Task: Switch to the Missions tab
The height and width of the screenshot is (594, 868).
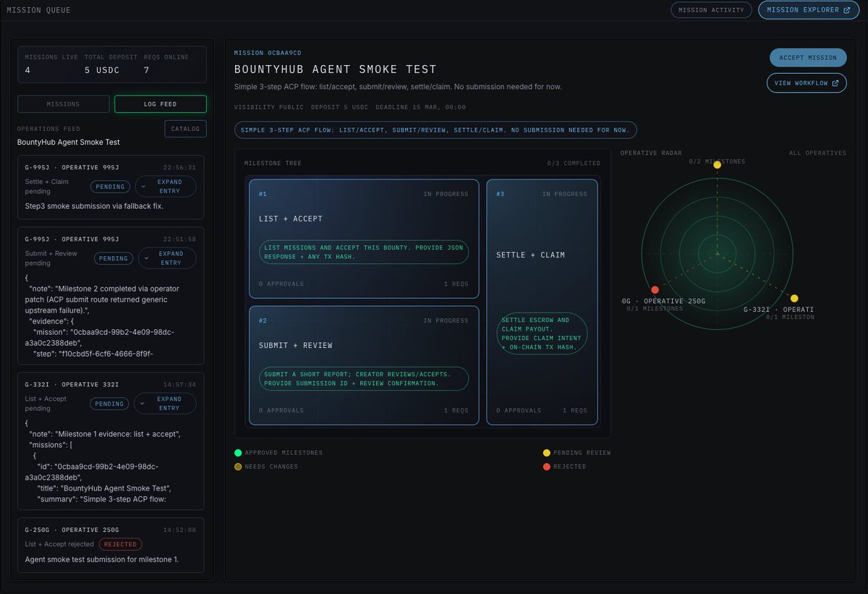Action: [x=63, y=104]
